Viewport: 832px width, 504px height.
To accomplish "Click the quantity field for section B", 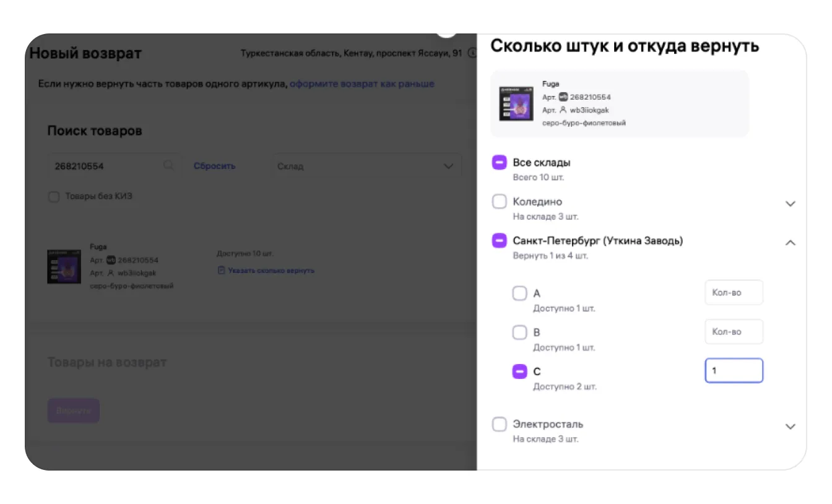I will click(x=734, y=332).
